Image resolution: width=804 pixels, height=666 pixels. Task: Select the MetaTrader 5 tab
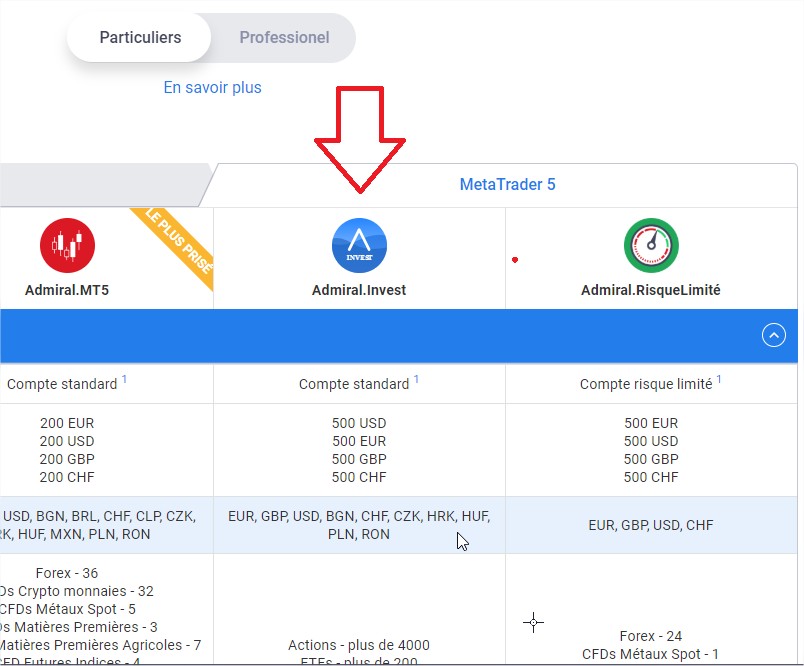tap(507, 184)
